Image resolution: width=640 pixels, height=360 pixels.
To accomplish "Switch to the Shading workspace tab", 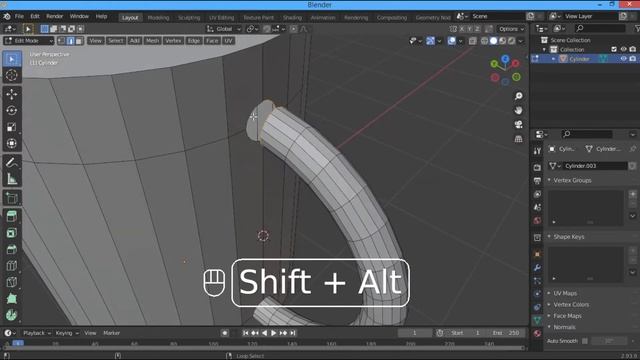I will pyautogui.click(x=292, y=18).
